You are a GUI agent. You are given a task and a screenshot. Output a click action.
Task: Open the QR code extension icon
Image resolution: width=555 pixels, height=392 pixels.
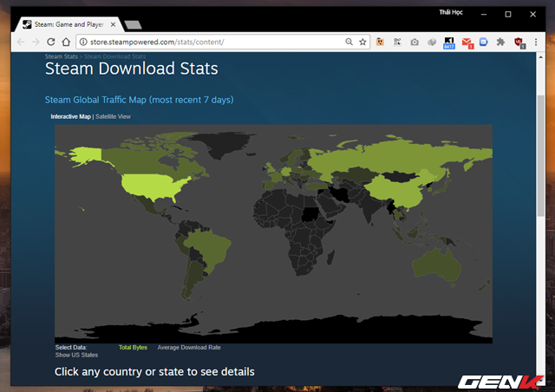click(x=397, y=42)
